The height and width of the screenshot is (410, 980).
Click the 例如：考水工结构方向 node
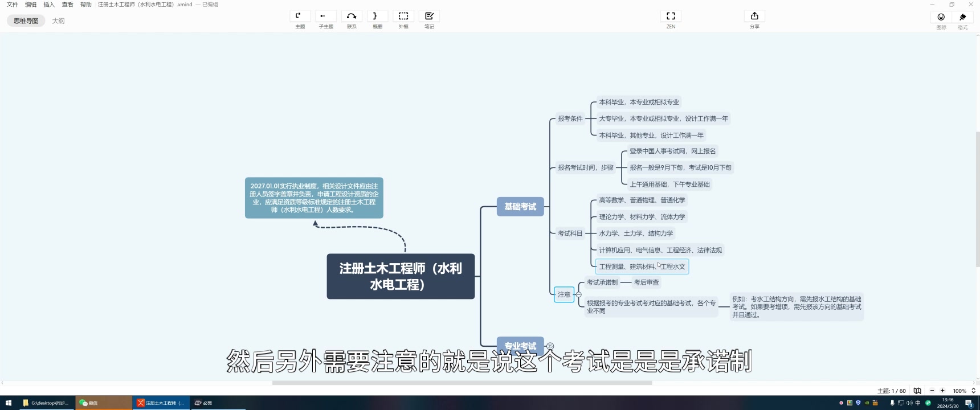[797, 306]
